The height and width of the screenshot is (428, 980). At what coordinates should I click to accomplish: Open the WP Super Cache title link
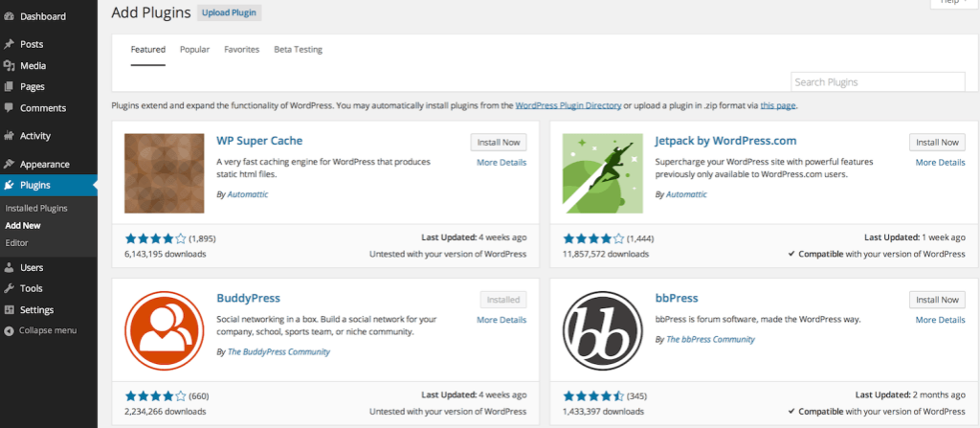pyautogui.click(x=259, y=141)
